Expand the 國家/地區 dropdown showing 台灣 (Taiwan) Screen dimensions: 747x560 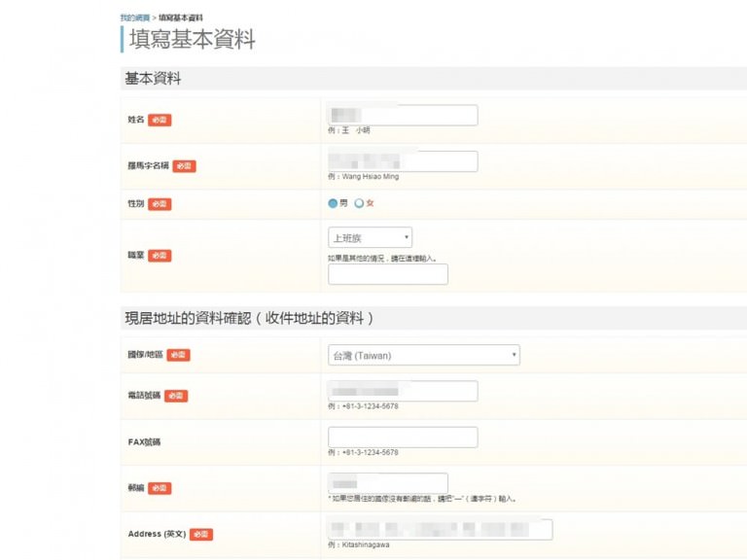pyautogui.click(x=423, y=355)
